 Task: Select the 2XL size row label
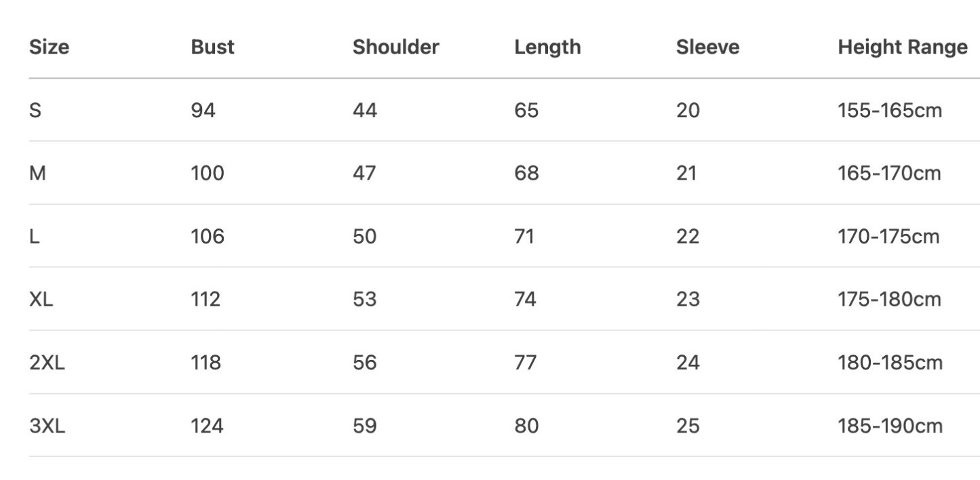point(47,363)
